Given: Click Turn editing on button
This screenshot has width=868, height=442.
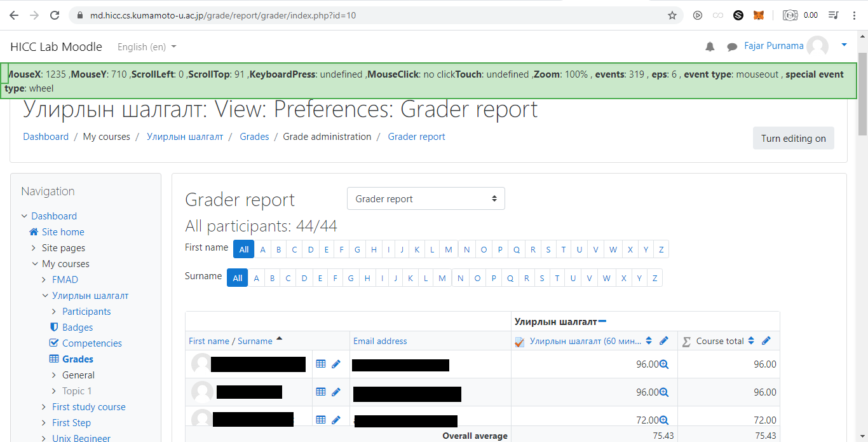Looking at the screenshot, I should 794,138.
